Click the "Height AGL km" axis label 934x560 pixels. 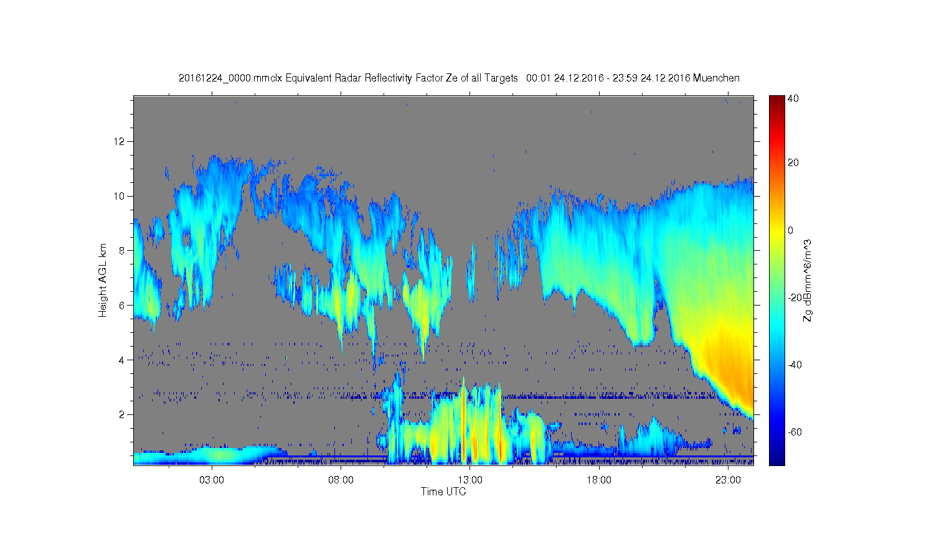pyautogui.click(x=103, y=280)
